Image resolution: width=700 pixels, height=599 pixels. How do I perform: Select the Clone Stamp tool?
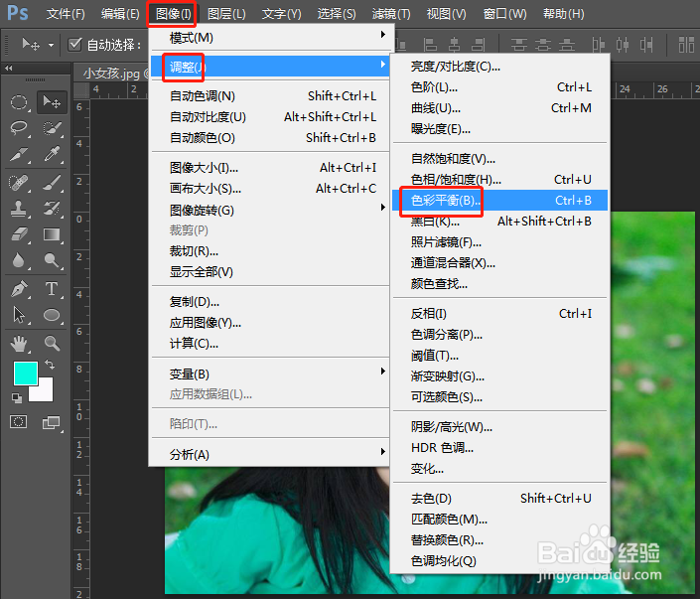tap(19, 209)
